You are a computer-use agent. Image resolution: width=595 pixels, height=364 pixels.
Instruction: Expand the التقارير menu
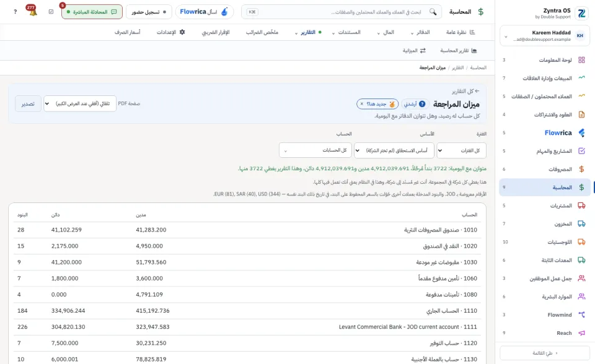[x=308, y=32]
